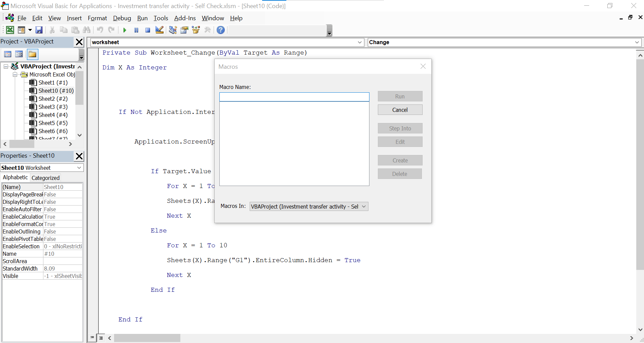Open the Edit menu
The image size is (644, 343).
click(x=37, y=18)
